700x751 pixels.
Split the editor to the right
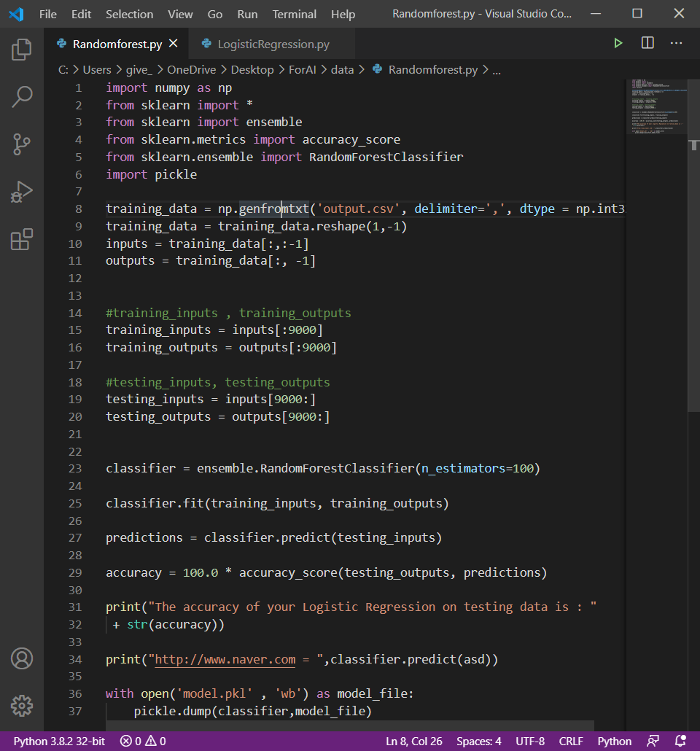click(647, 44)
